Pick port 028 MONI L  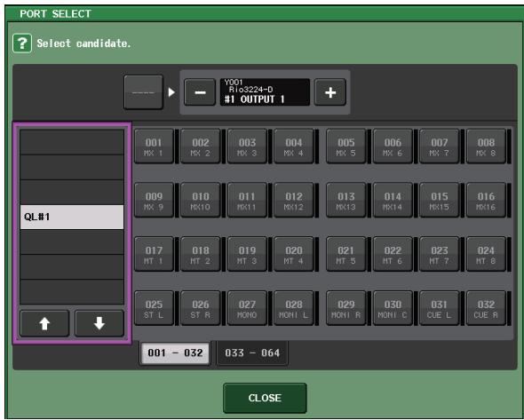click(x=294, y=308)
